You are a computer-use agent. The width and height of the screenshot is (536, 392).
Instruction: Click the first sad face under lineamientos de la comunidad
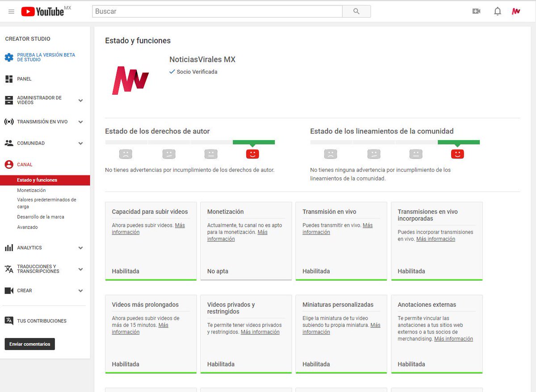[331, 154]
